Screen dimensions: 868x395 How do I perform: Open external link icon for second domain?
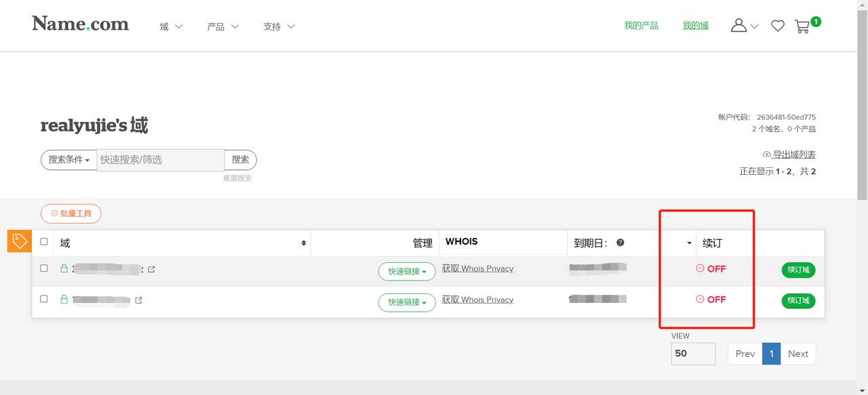coord(138,300)
